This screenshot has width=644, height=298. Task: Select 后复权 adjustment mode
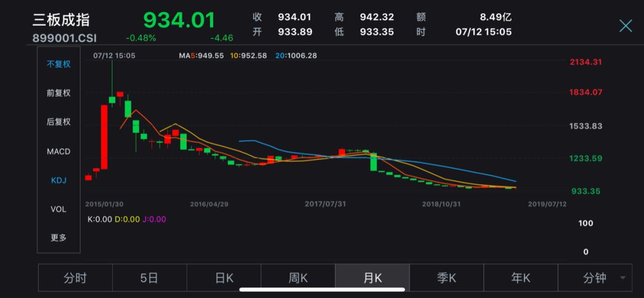58,122
